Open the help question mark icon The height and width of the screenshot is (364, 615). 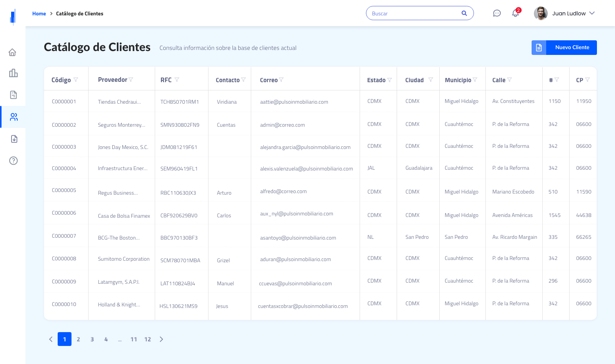click(x=13, y=160)
